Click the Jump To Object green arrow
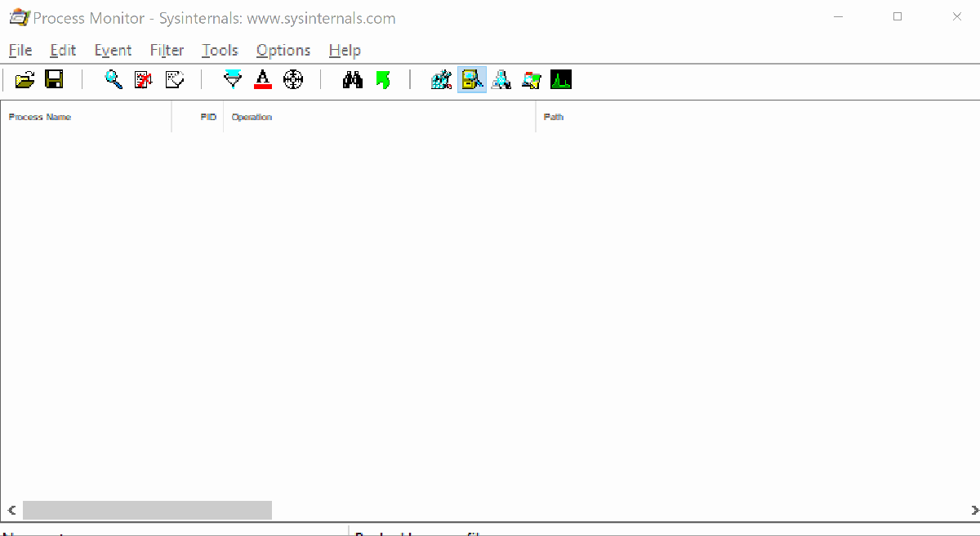Image resolution: width=980 pixels, height=536 pixels. pos(382,79)
